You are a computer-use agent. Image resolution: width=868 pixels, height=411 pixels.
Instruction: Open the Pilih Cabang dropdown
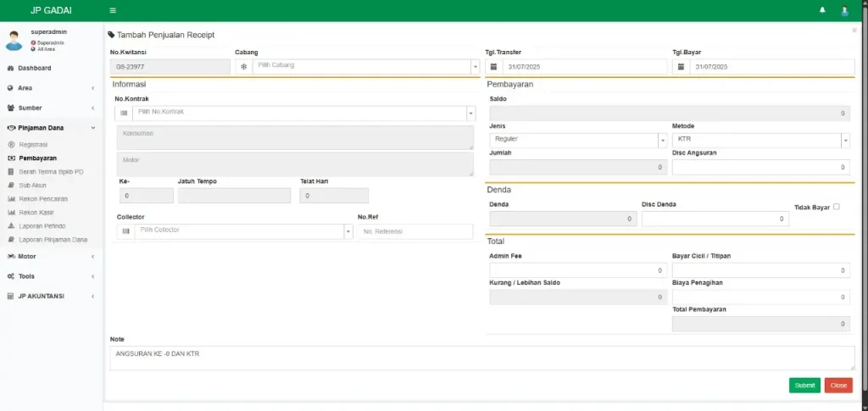tap(366, 67)
